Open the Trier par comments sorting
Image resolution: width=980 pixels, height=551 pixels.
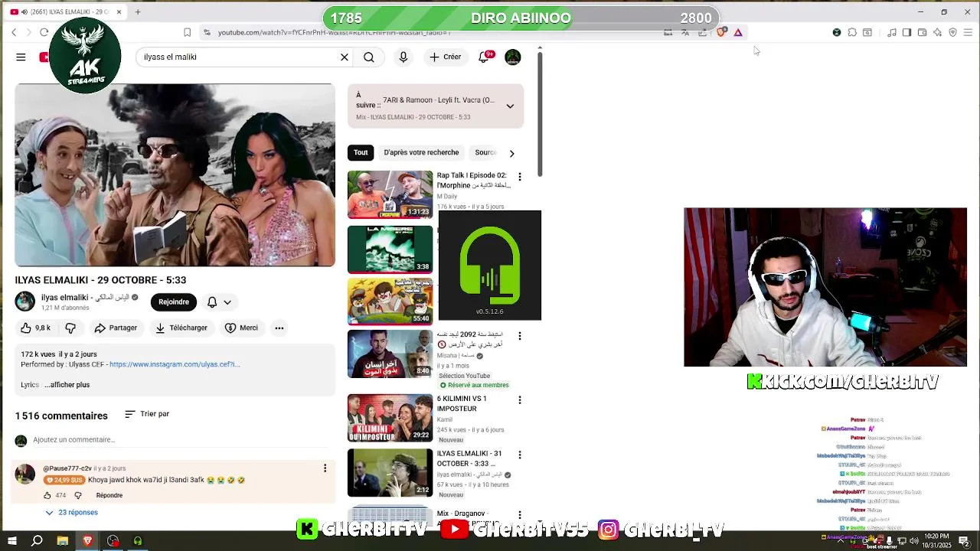tap(147, 414)
